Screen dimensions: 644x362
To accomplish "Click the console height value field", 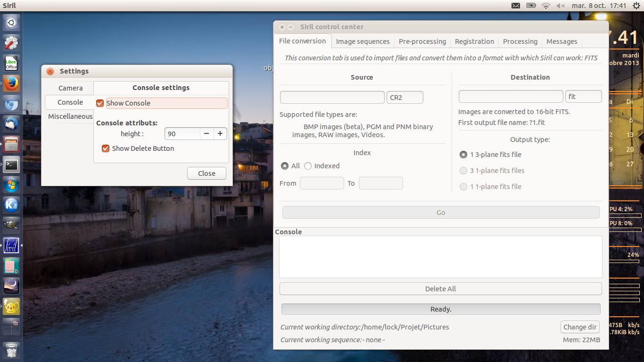I will click(182, 134).
